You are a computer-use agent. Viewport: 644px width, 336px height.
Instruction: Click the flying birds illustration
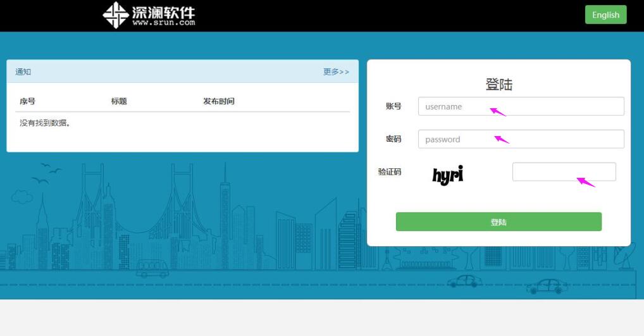[x=46, y=173]
